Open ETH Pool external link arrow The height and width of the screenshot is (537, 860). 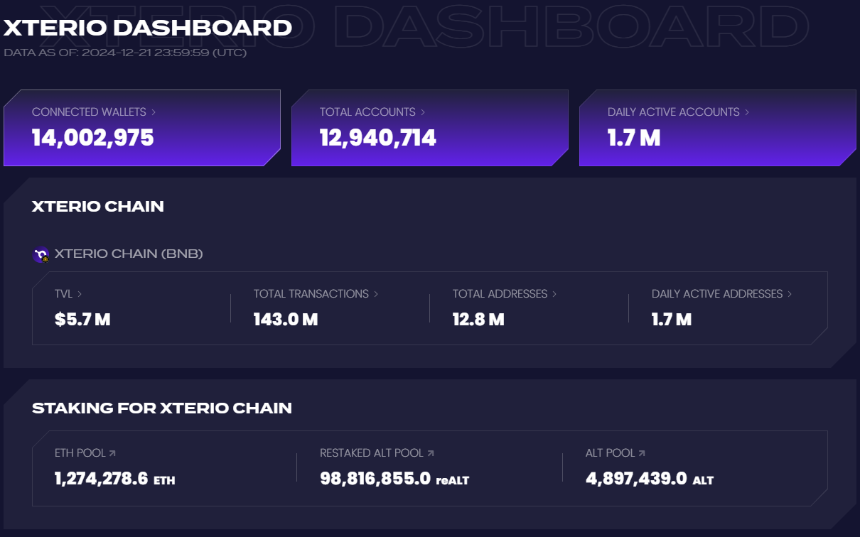click(112, 453)
